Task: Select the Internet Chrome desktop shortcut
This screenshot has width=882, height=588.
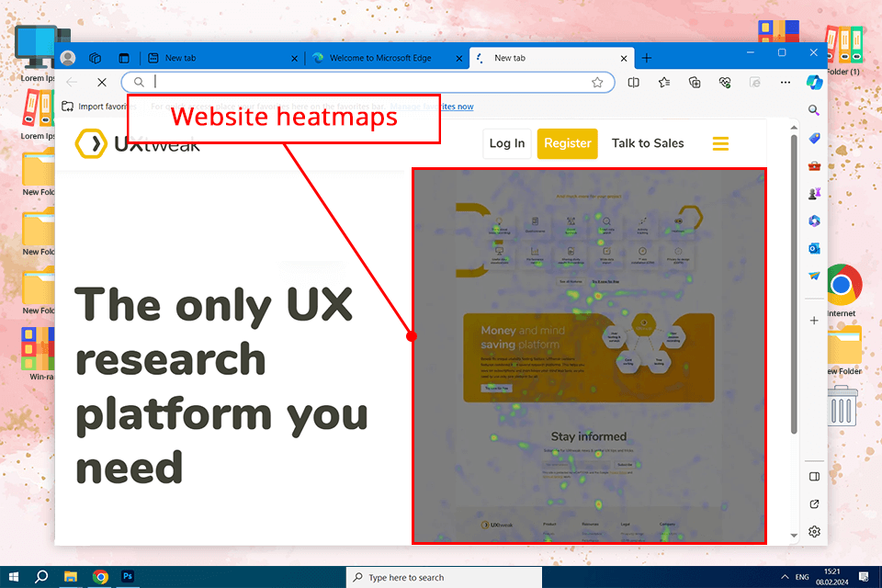Action: [842, 289]
